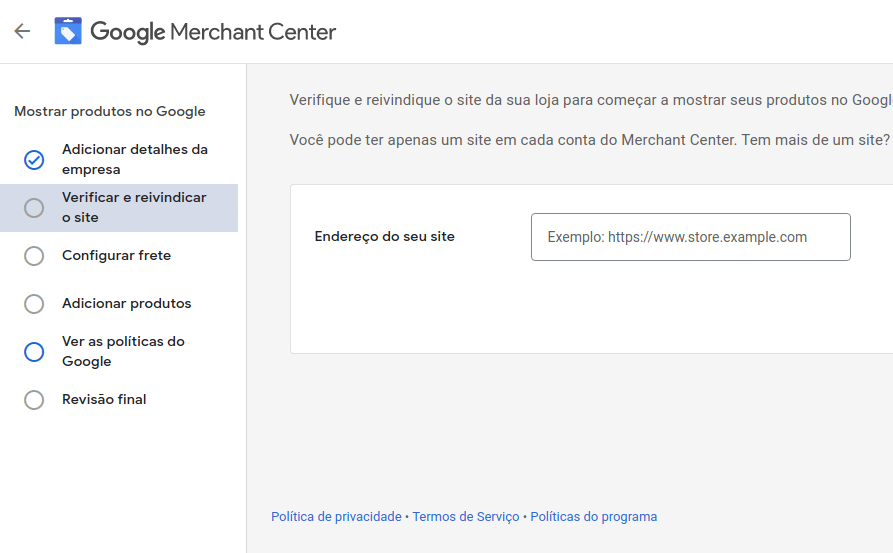Open the Adicionar produtos step
The height and width of the screenshot is (553, 893).
point(126,303)
